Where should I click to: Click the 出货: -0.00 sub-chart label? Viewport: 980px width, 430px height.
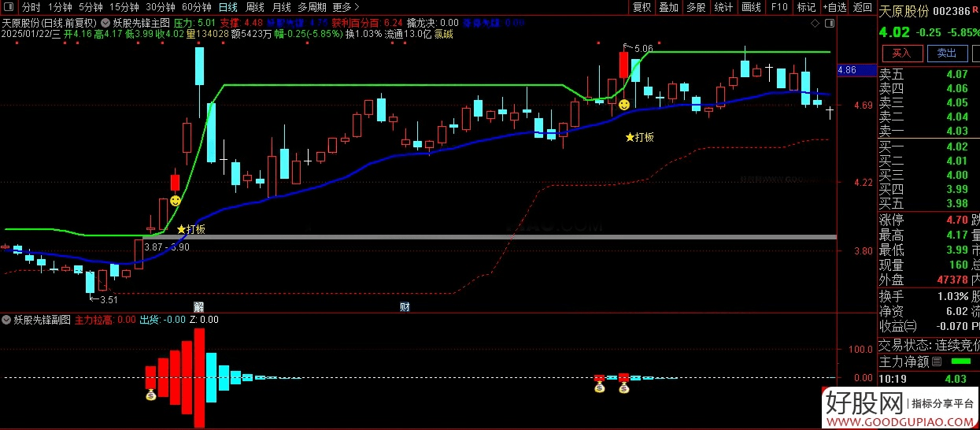tap(163, 320)
